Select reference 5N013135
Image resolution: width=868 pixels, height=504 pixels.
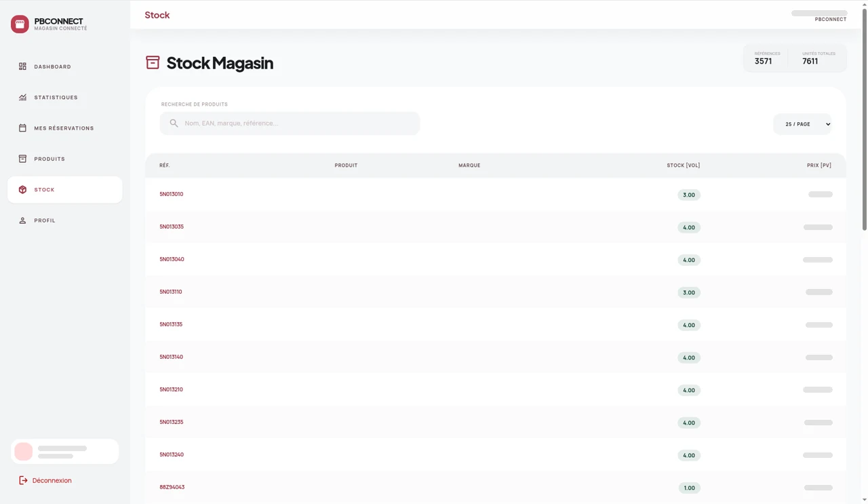pos(171,324)
